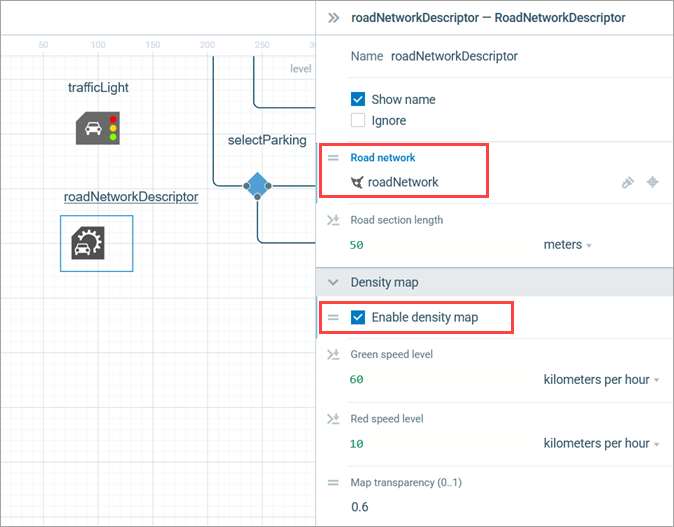Check the Ignore checkbox
This screenshot has height=527, width=674.
358,121
